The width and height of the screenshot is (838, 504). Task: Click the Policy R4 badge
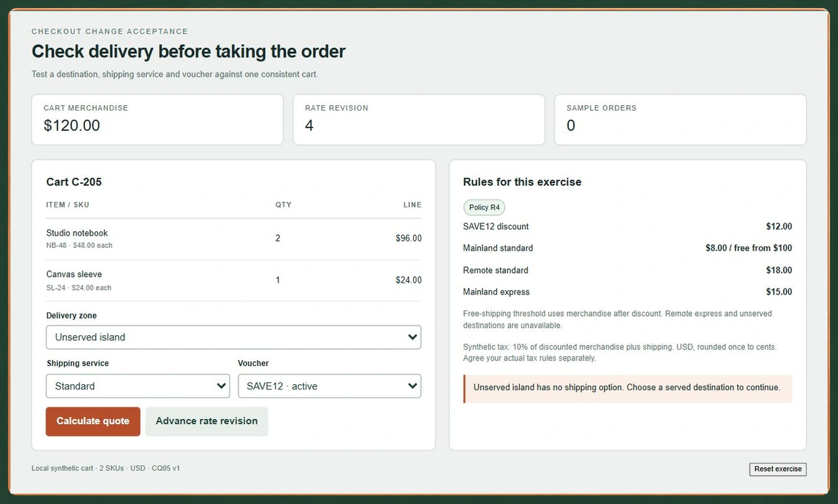click(484, 207)
